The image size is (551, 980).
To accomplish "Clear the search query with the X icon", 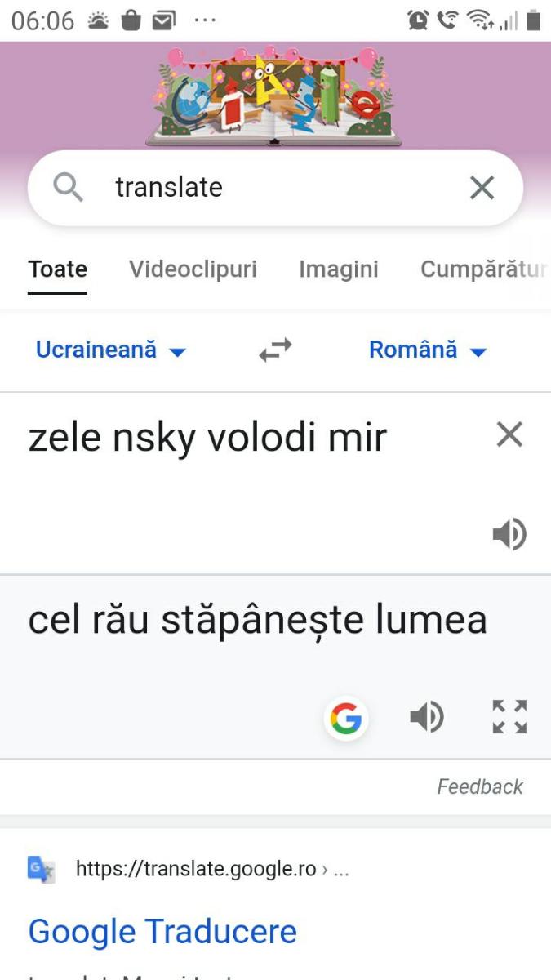I will [481, 187].
